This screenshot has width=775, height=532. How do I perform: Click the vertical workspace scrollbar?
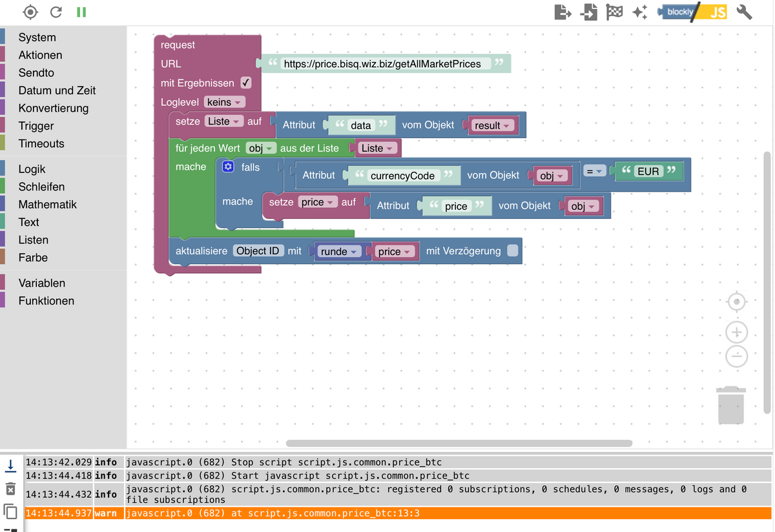[767, 282]
